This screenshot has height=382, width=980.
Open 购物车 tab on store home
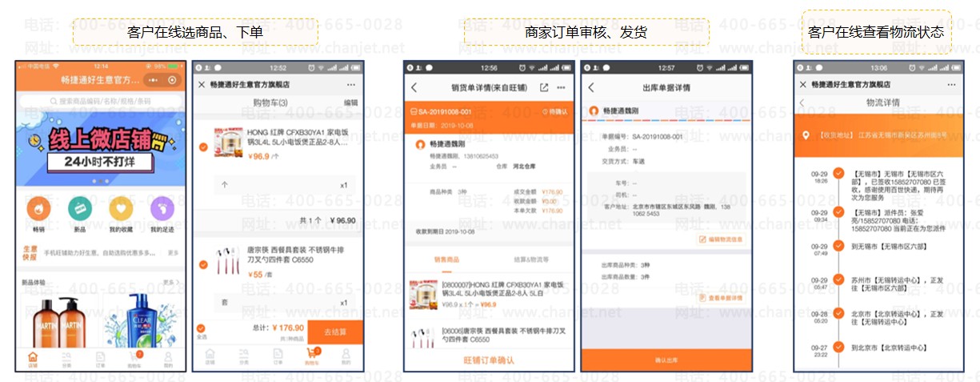[134, 359]
